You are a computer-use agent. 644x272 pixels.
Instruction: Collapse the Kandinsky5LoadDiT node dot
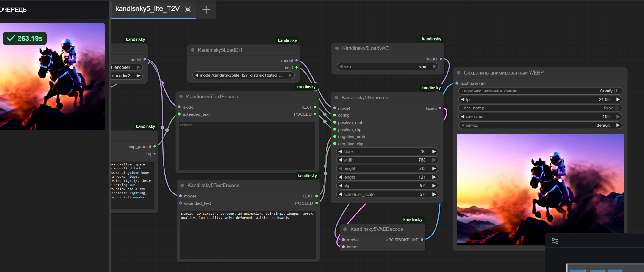(x=192, y=50)
